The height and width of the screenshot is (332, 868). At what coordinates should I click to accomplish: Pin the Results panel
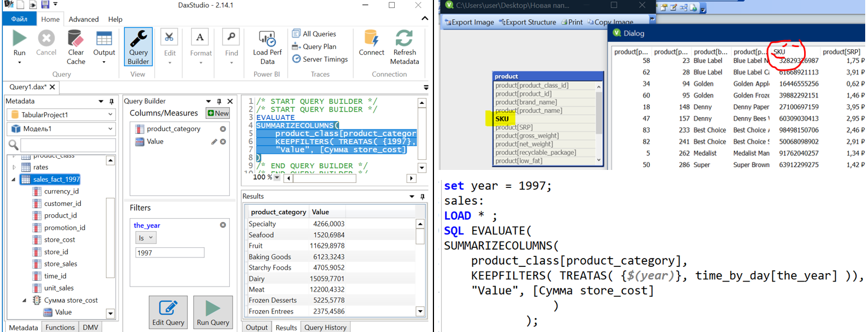tap(422, 197)
